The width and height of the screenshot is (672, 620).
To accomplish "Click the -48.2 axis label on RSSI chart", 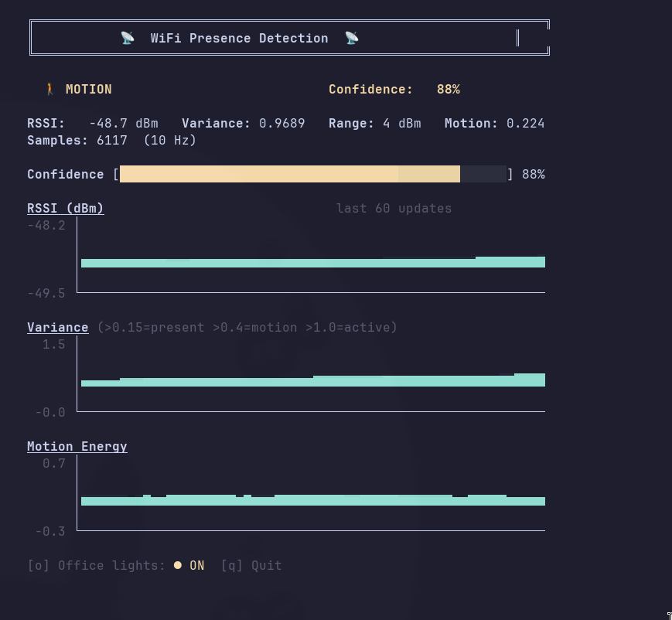I will pos(46,226).
